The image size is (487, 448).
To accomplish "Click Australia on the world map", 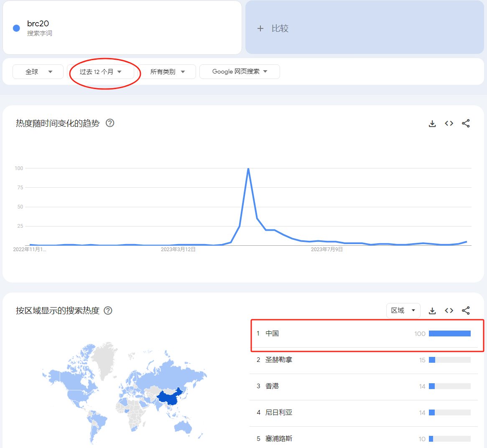I will coord(183,427).
